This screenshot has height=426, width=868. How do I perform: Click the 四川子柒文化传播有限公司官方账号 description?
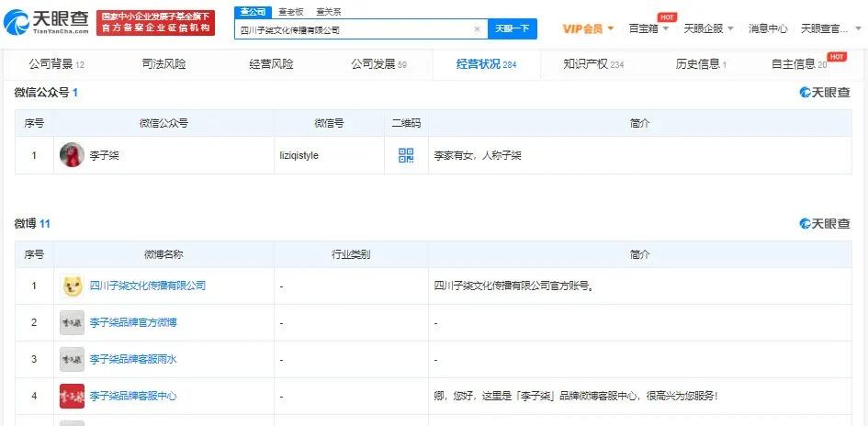tap(514, 286)
